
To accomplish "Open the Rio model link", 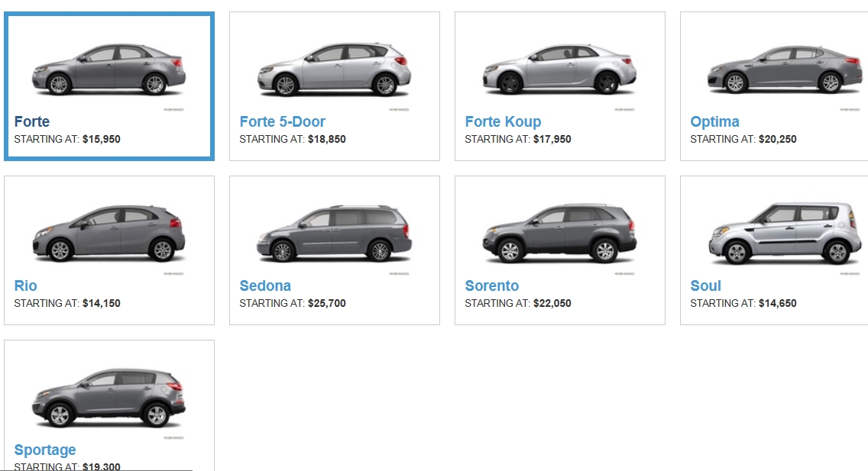I will (25, 286).
